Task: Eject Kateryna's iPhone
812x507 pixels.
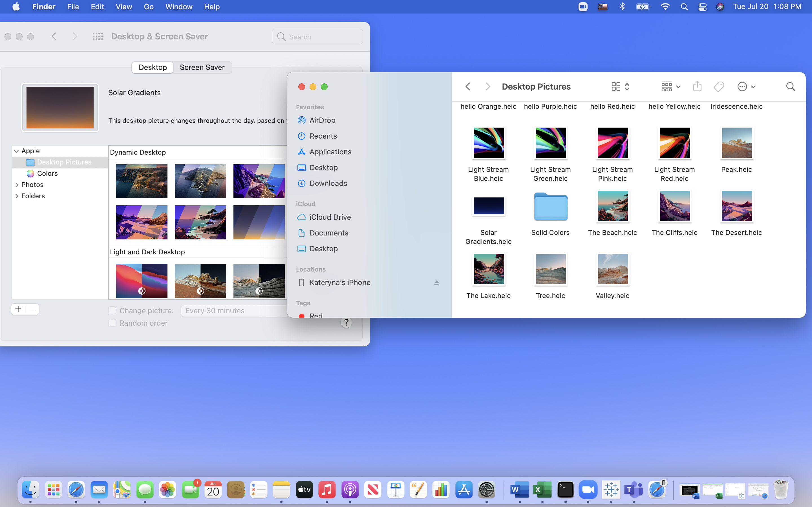Action: click(x=436, y=283)
